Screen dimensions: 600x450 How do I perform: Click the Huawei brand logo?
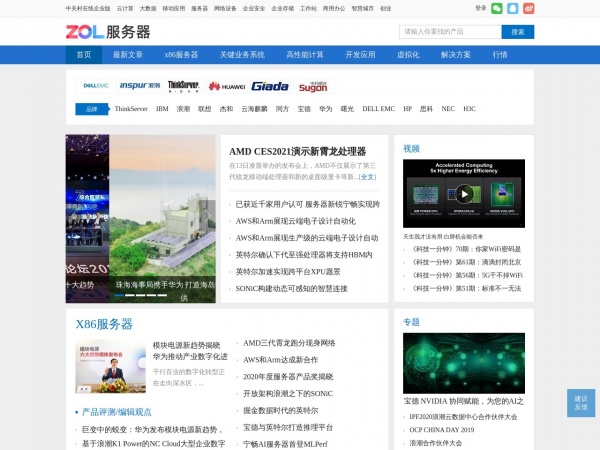(227, 86)
